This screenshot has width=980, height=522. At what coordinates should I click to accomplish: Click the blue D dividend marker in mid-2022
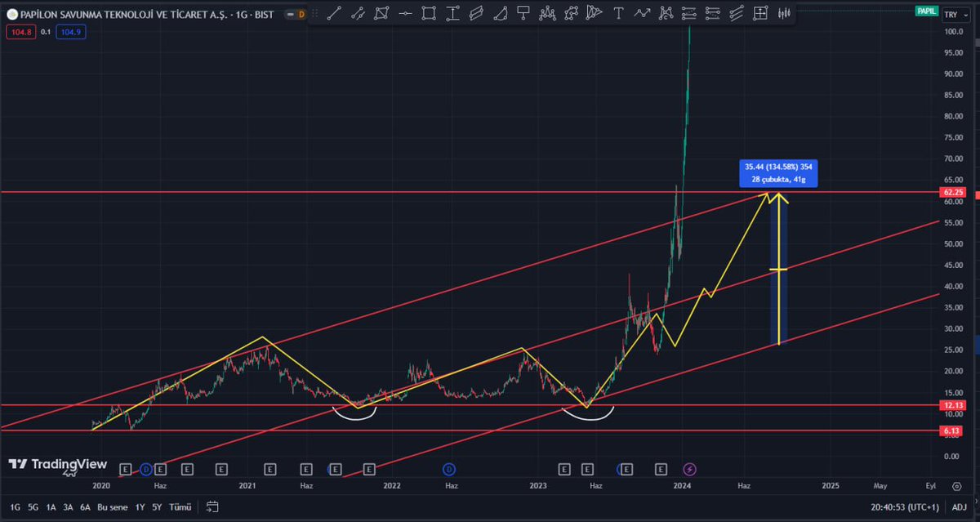tap(449, 469)
